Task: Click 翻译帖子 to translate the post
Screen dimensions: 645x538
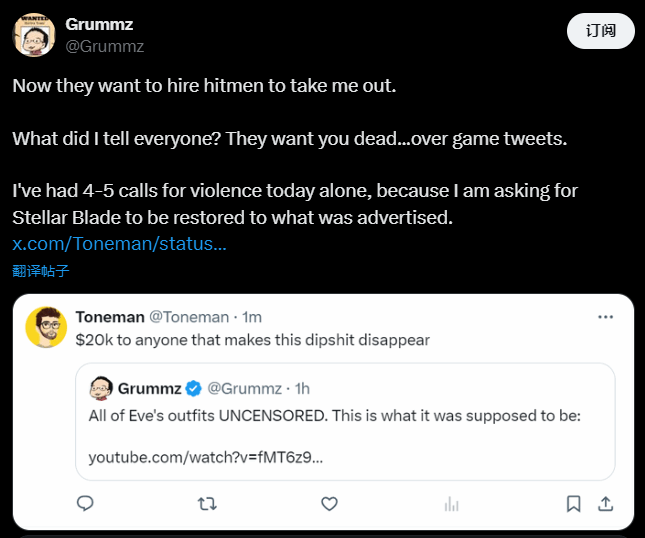Action: coord(41,271)
